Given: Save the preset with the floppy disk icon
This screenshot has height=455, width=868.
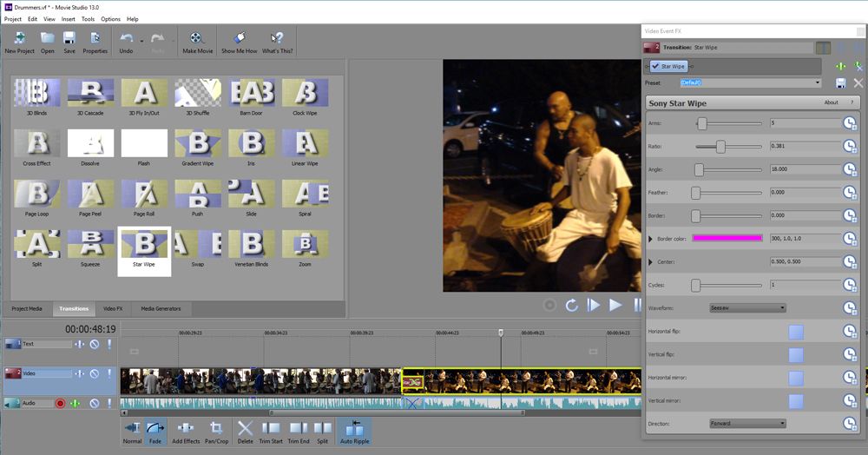Looking at the screenshot, I should point(840,82).
